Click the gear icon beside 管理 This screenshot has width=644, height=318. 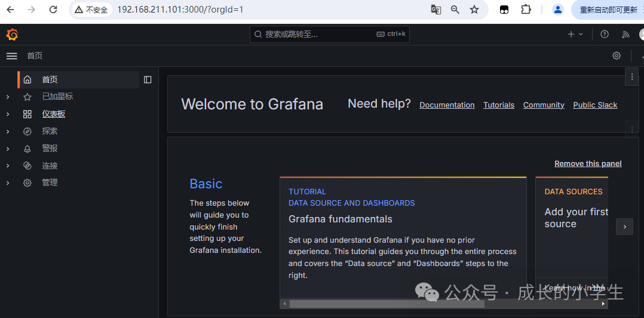click(27, 183)
